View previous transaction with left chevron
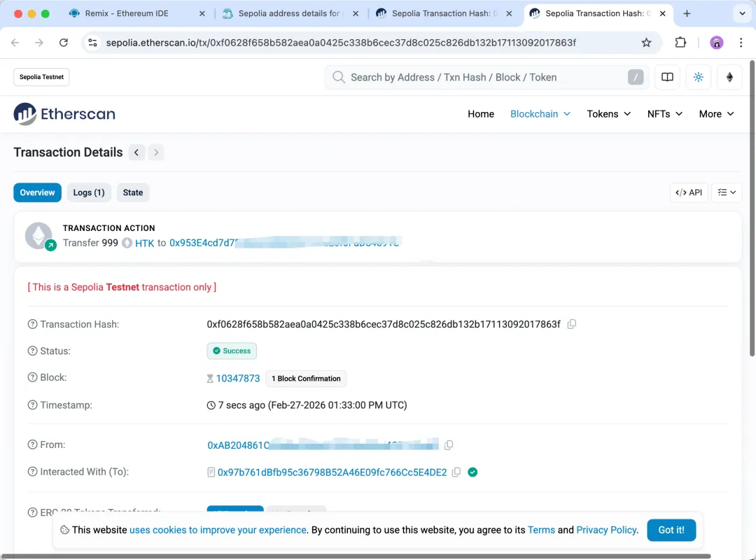The width and height of the screenshot is (756, 560). pyautogui.click(x=136, y=153)
